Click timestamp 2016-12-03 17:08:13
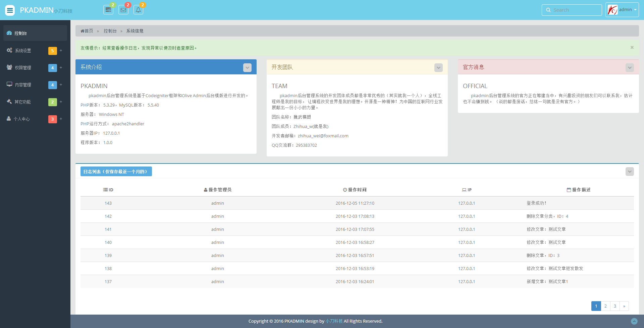The image size is (644, 328). [x=355, y=216]
